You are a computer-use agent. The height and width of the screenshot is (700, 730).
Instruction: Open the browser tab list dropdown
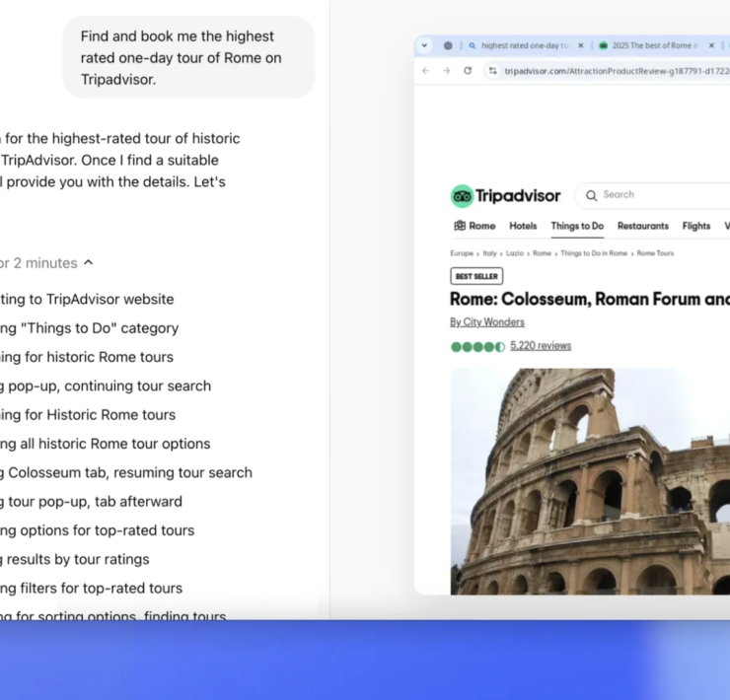click(425, 45)
